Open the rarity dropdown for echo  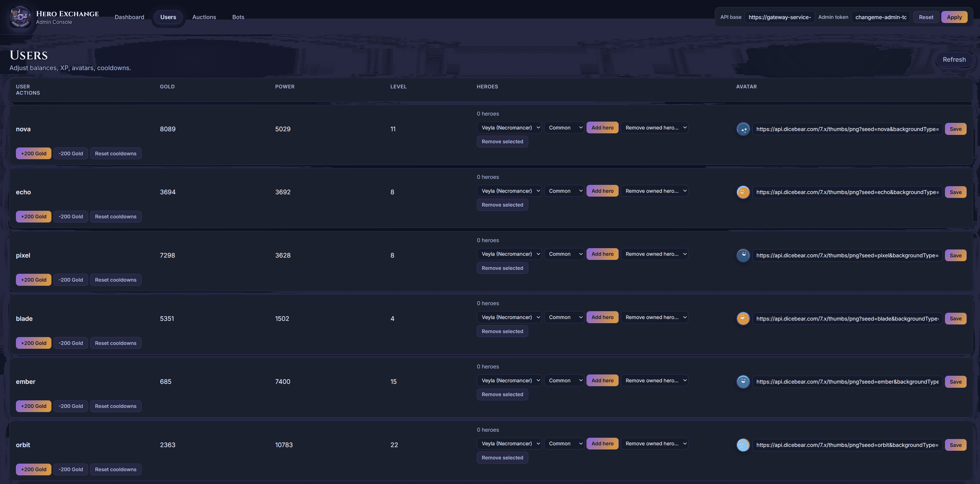[x=564, y=190]
